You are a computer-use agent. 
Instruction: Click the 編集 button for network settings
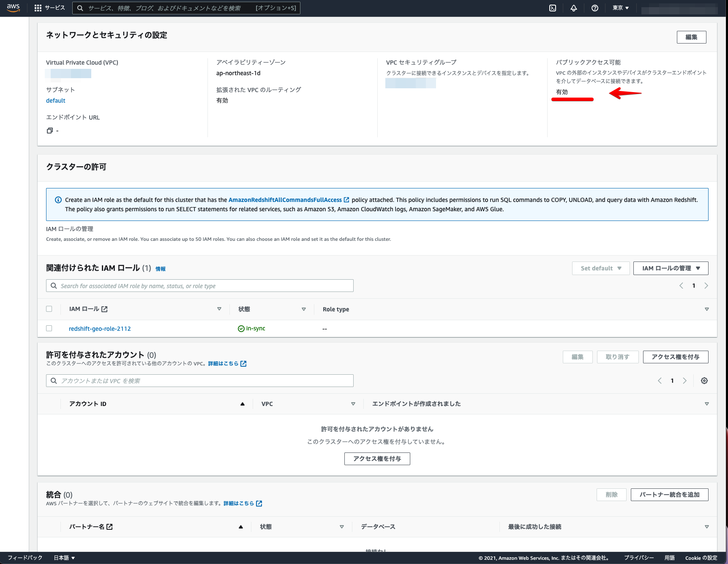(x=691, y=37)
